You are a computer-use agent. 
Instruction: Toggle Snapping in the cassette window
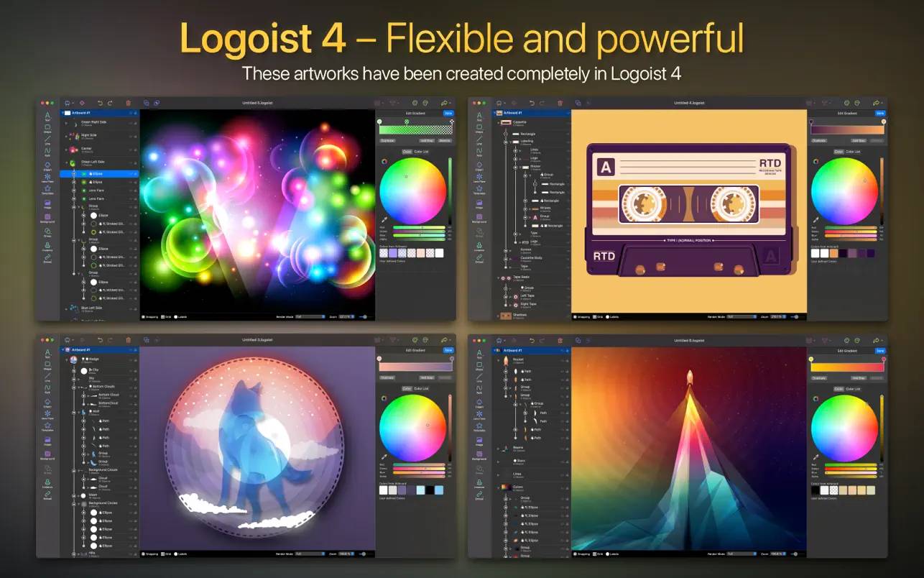tap(581, 316)
